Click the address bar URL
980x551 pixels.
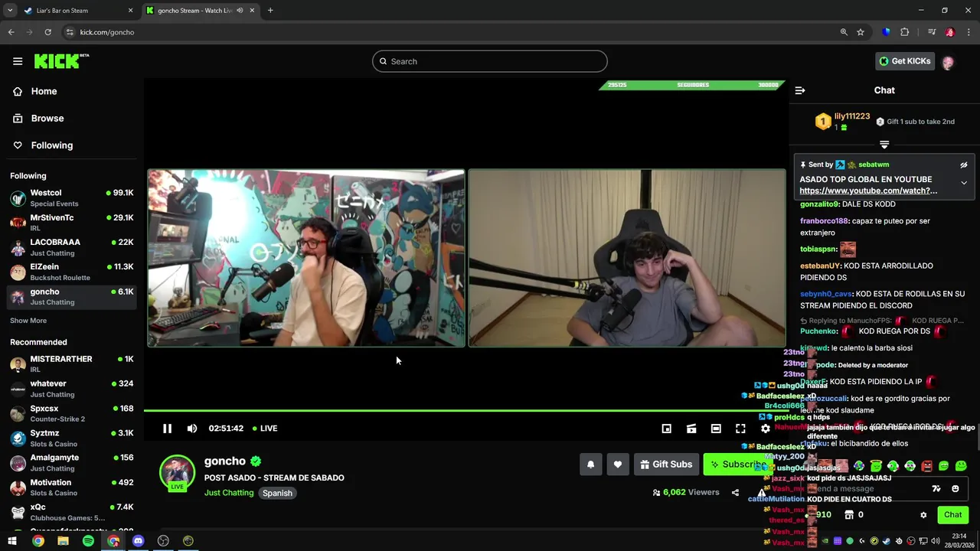107,32
